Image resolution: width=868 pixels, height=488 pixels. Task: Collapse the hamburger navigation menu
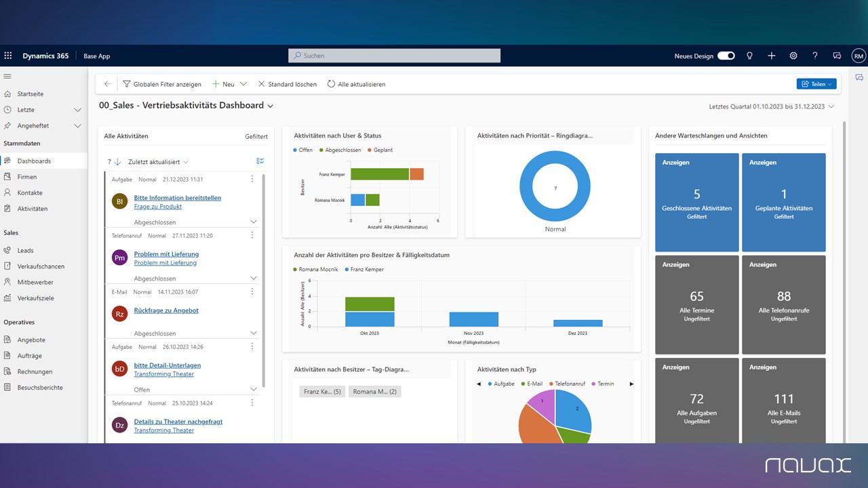(7, 76)
